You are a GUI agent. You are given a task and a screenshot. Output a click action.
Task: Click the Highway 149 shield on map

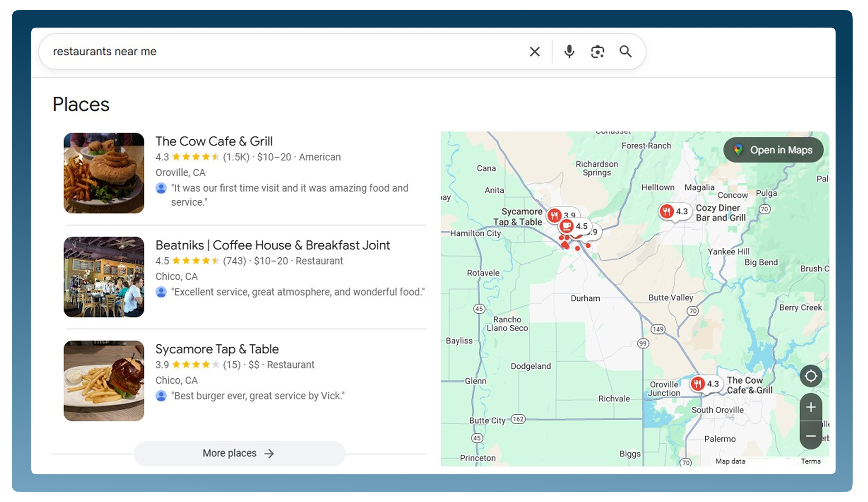658,329
